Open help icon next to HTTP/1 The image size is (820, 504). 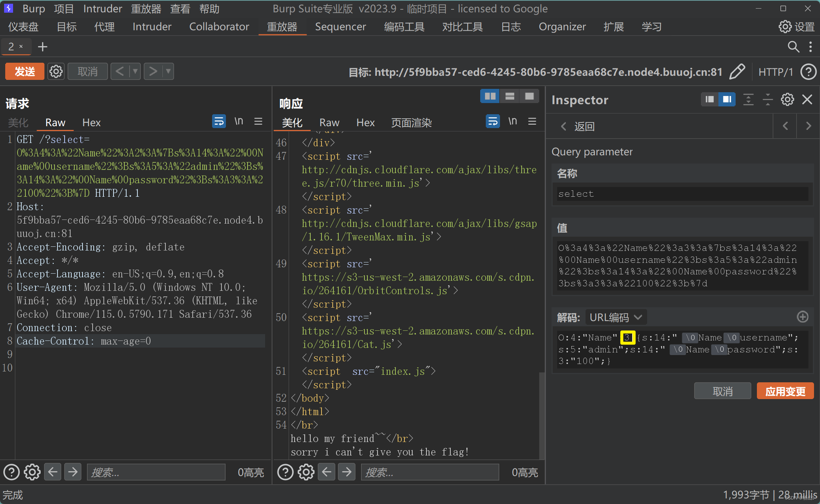click(808, 72)
